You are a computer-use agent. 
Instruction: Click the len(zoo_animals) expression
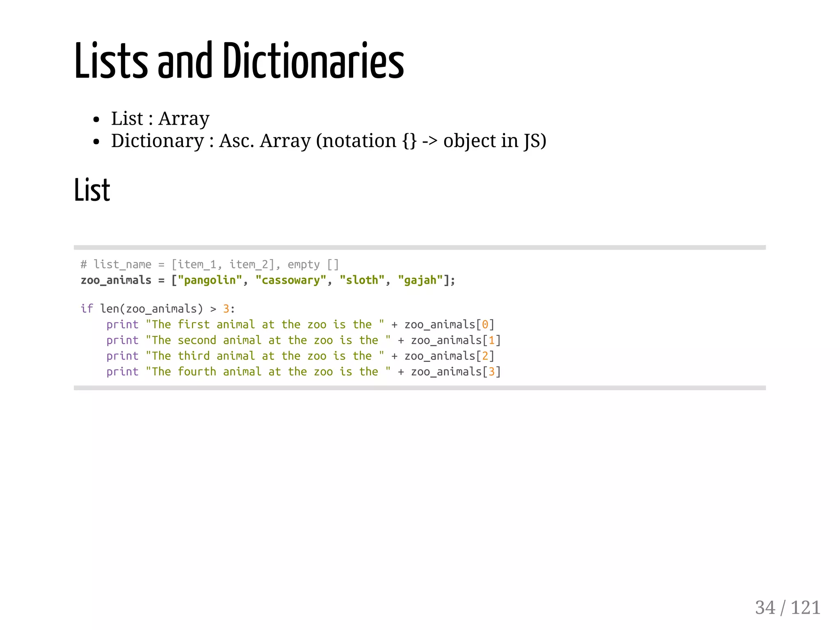(x=151, y=309)
